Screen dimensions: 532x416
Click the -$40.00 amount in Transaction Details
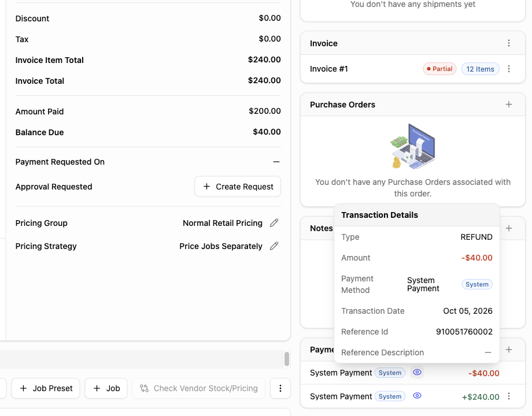pyautogui.click(x=476, y=258)
